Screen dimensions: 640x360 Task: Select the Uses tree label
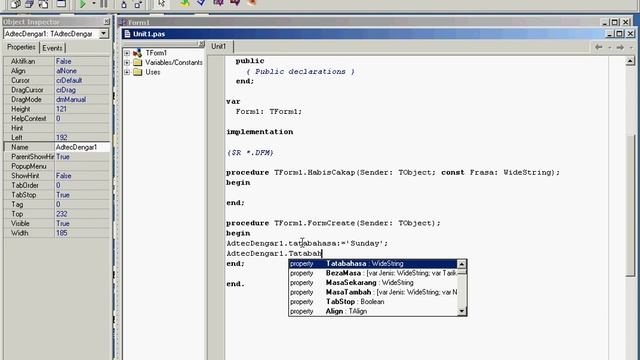[x=153, y=72]
